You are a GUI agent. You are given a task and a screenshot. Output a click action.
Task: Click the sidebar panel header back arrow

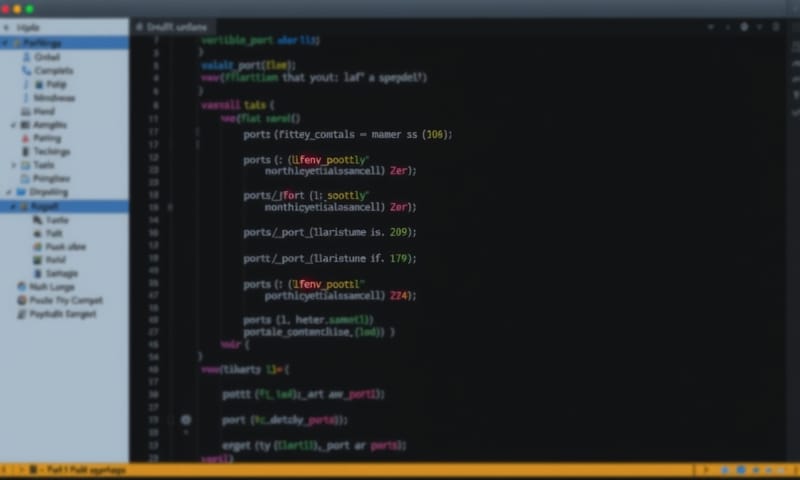(x=6, y=28)
